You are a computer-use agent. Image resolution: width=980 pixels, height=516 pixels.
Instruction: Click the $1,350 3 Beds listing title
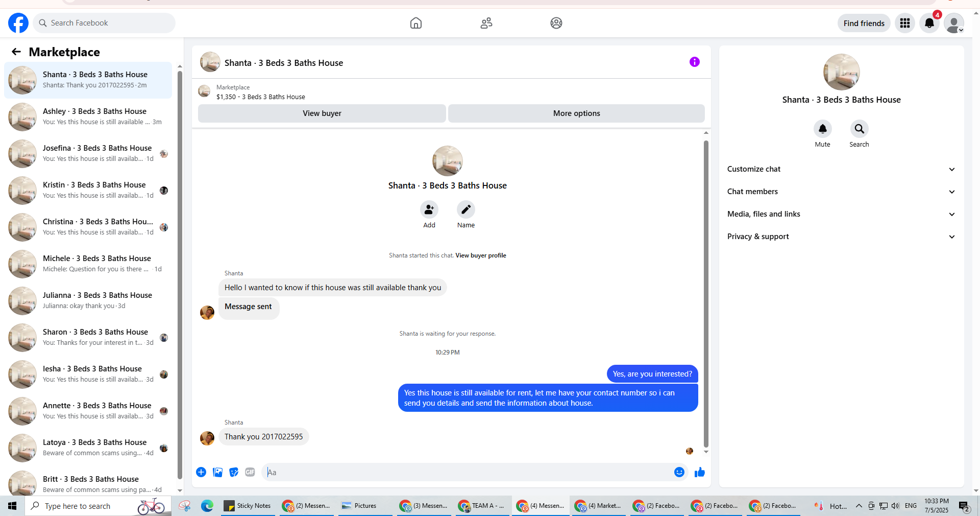261,97
